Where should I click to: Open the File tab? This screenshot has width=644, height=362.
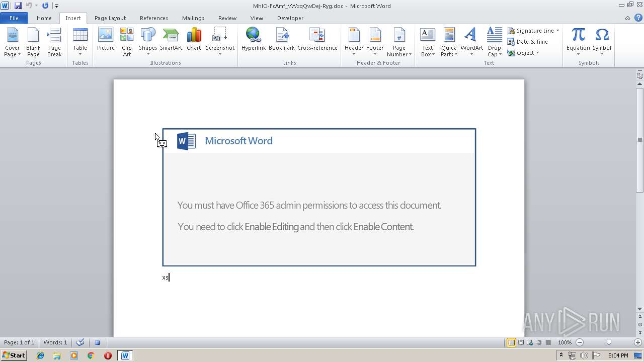pyautogui.click(x=14, y=18)
